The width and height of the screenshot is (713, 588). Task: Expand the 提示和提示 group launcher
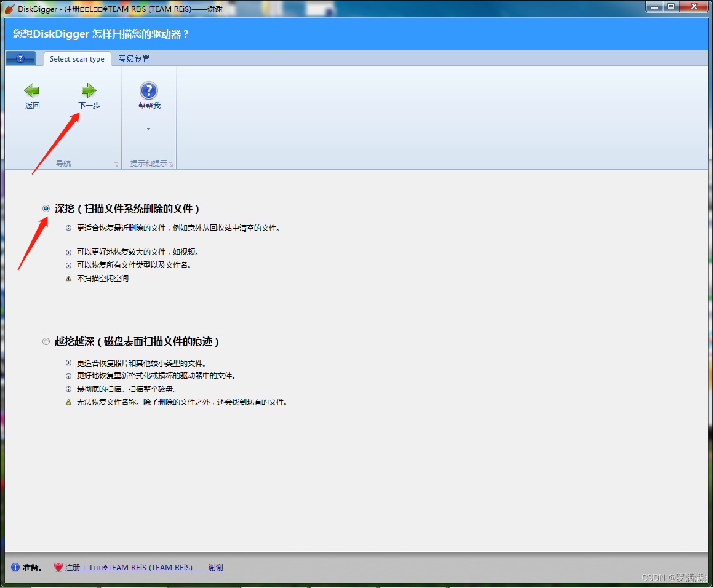coord(171,165)
